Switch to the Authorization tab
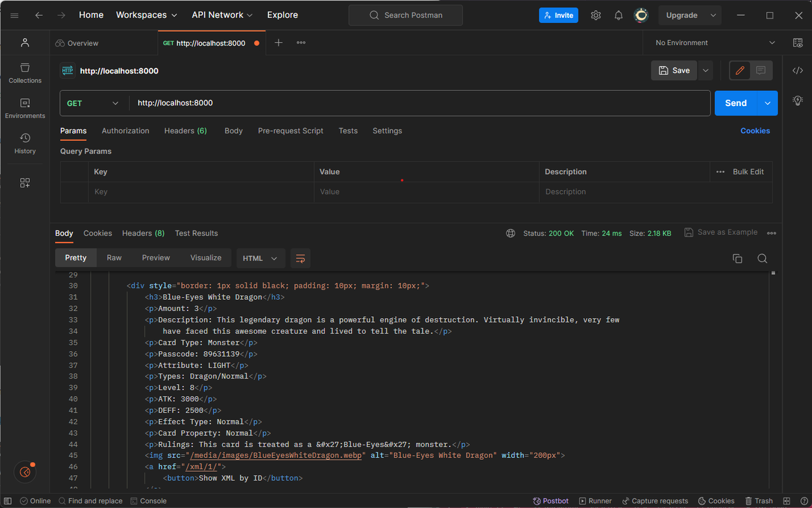This screenshot has width=812, height=508. pyautogui.click(x=126, y=131)
